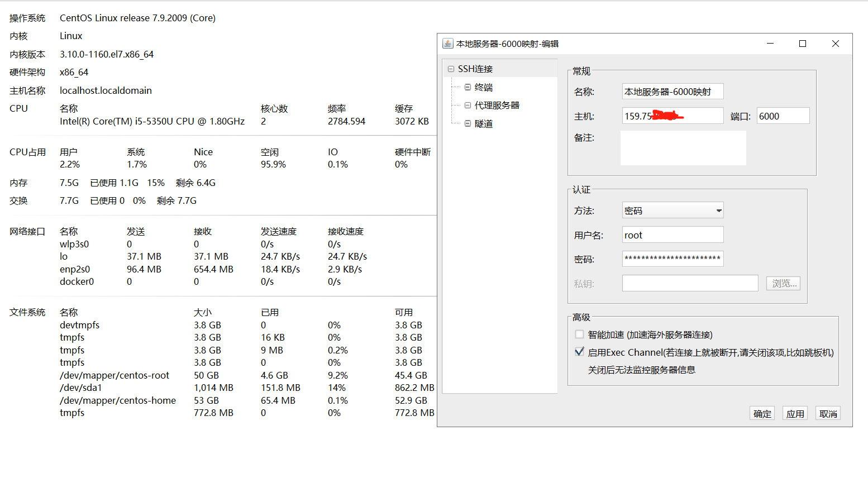Select the 隧道 tree item

484,123
